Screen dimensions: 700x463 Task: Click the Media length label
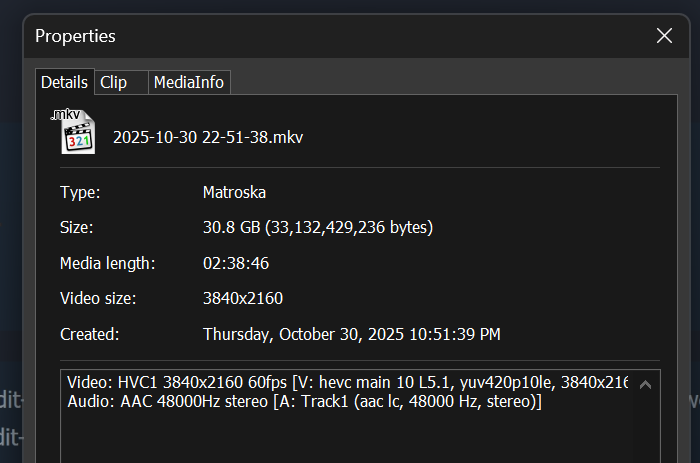(x=107, y=263)
